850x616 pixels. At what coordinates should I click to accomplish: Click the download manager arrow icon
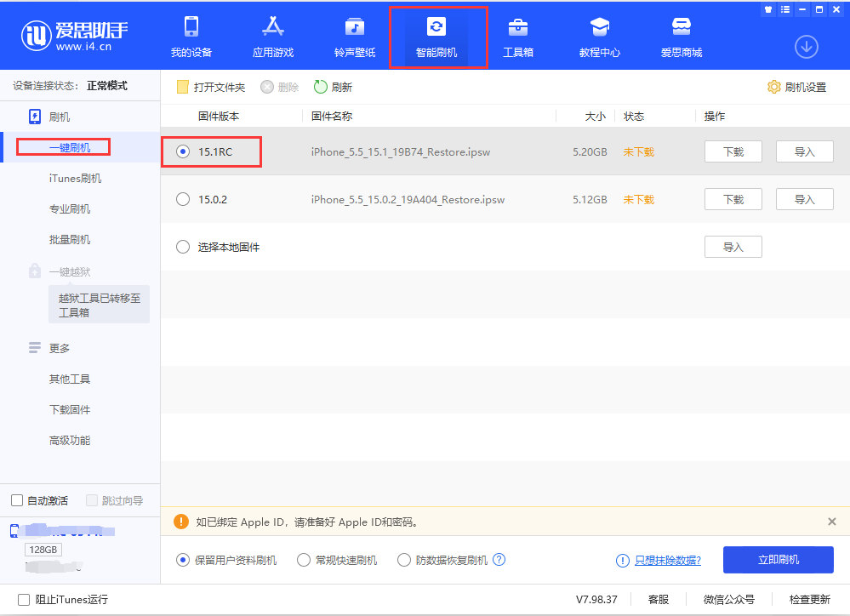[x=806, y=47]
